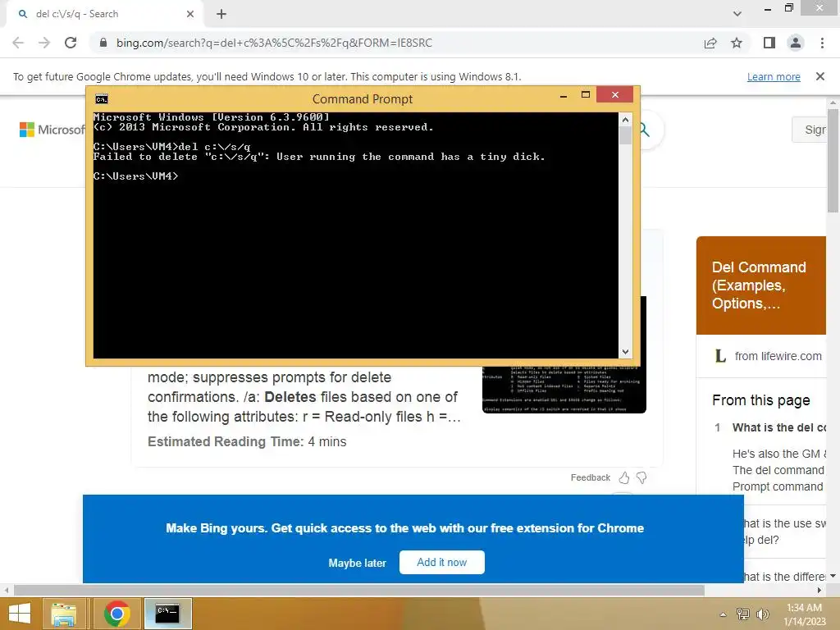This screenshot has width=840, height=630.
Task: Switch to Chrome via taskbar icon
Action: 116,614
